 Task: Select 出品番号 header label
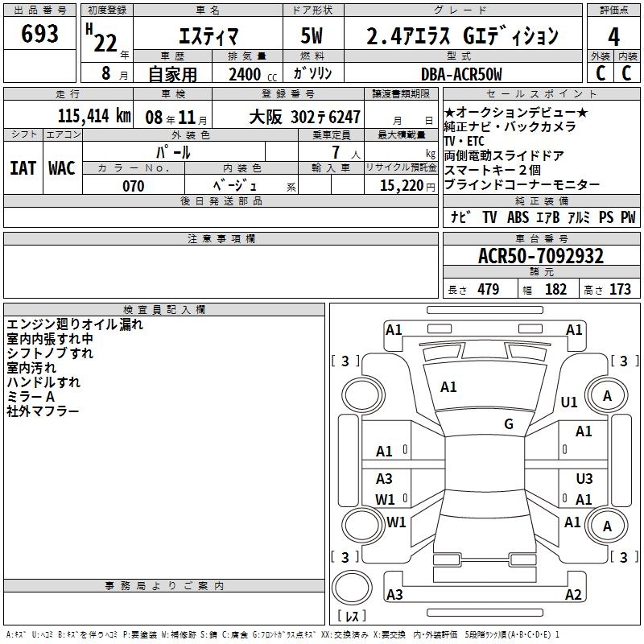39,10
